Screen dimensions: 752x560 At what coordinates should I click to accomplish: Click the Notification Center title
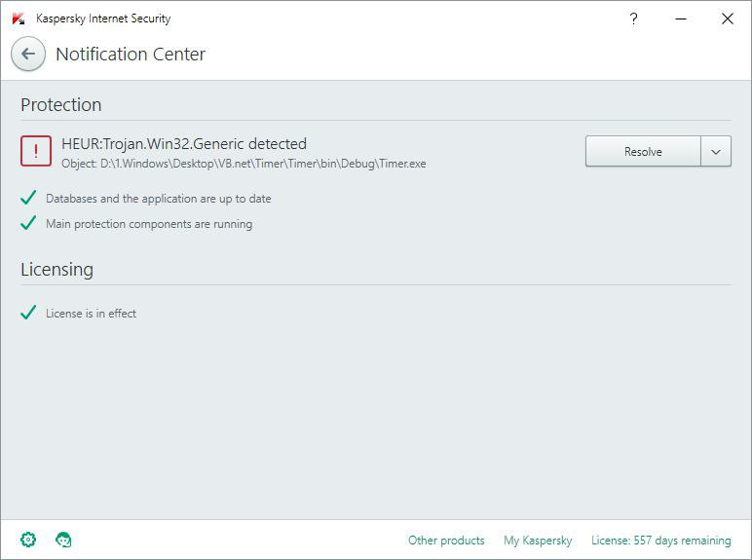[131, 55]
